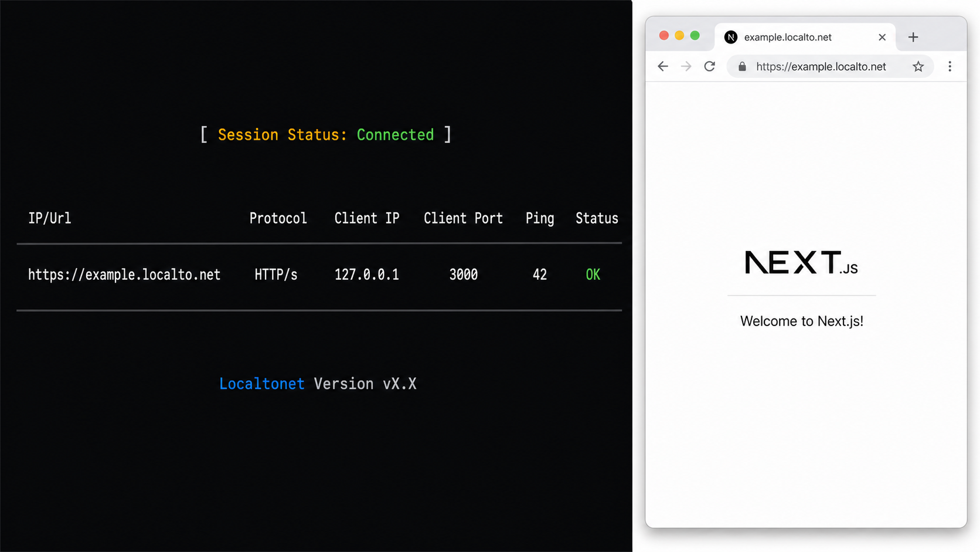Bookmark page with the star icon
980x552 pixels.
point(918,66)
